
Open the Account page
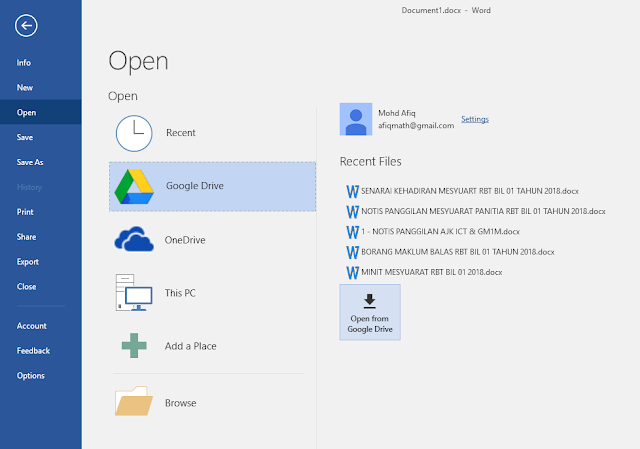coord(32,326)
